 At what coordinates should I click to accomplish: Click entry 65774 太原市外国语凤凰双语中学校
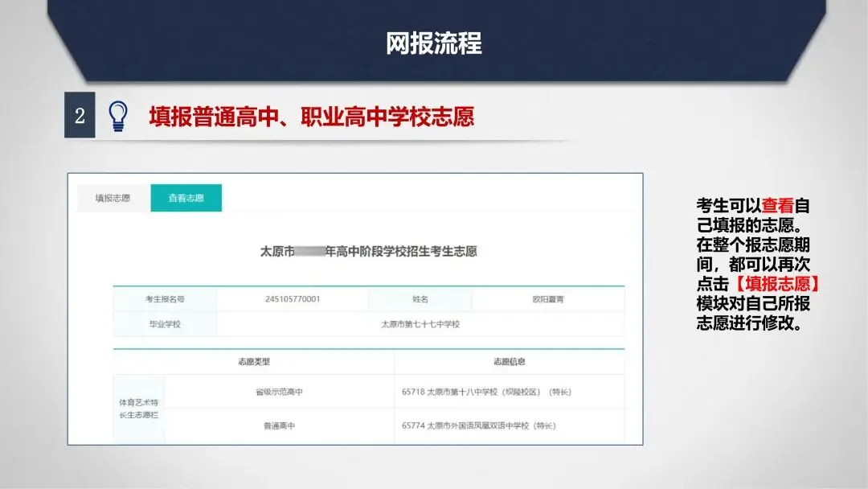point(479,425)
